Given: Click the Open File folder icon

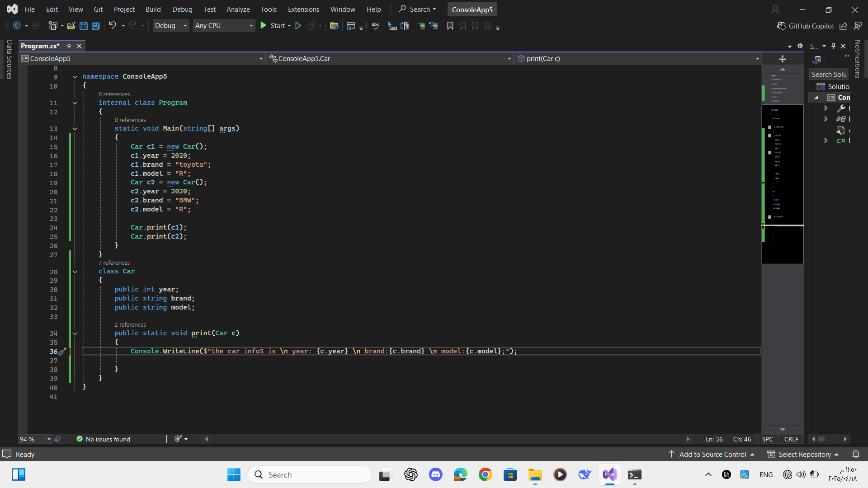Looking at the screenshot, I should point(71,26).
